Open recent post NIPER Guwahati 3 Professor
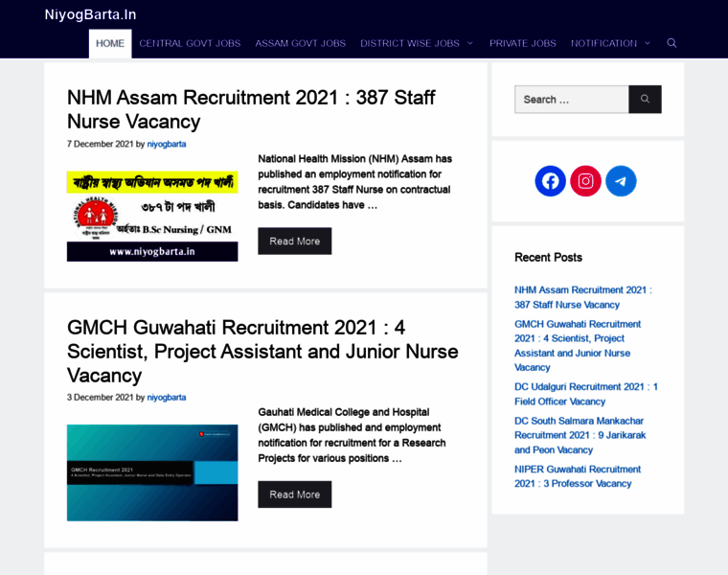The width and height of the screenshot is (728, 575). point(578,476)
